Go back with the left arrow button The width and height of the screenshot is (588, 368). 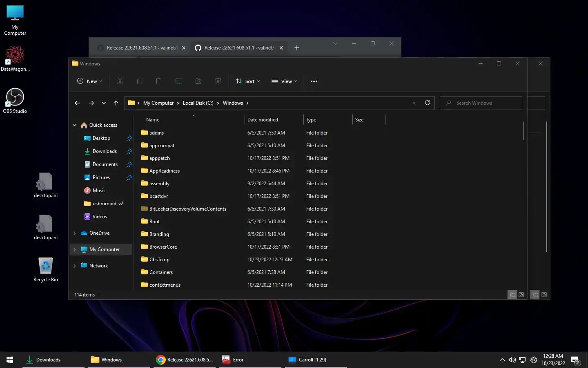(x=77, y=103)
